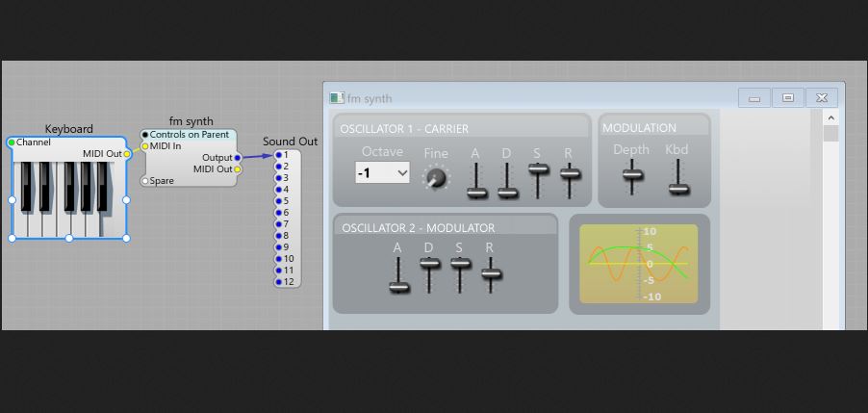
Task: Select the Keyboard module title
Action: point(68,129)
